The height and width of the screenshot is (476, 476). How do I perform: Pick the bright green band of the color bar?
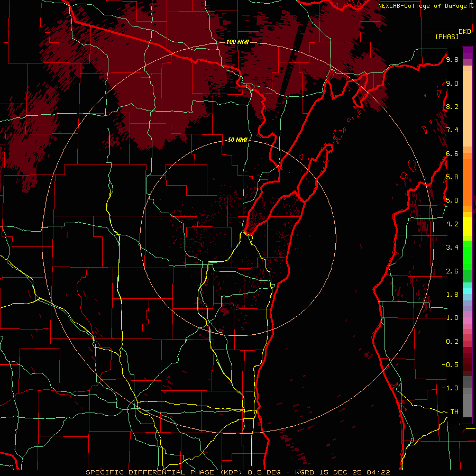[467, 255]
